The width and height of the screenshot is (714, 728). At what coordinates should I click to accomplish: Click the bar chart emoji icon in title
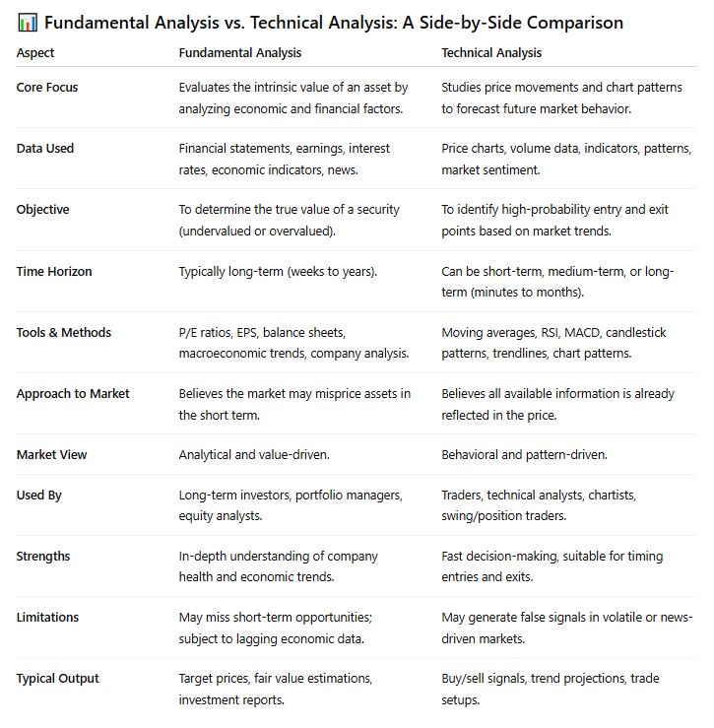[x=27, y=23]
